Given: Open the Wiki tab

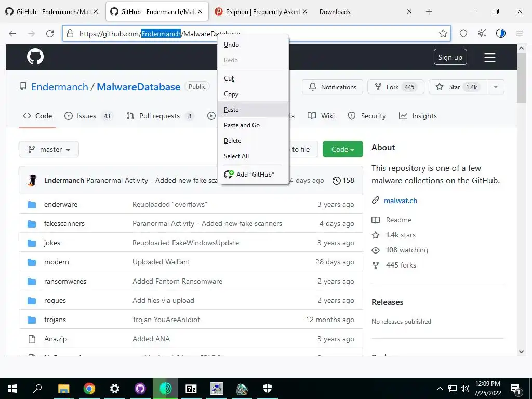Looking at the screenshot, I should (x=321, y=116).
